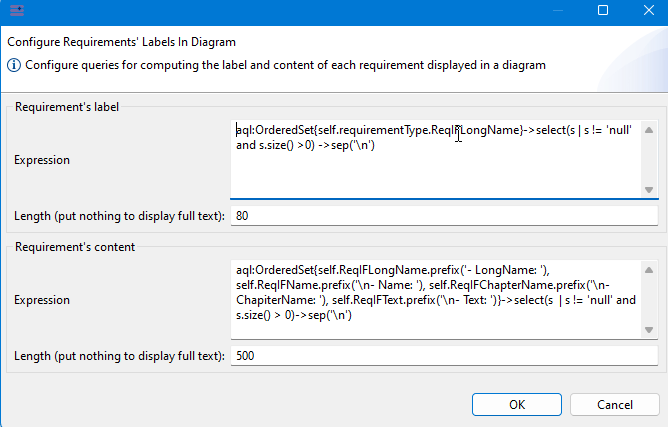This screenshot has height=427, width=668.
Task: Select the Length field containing 80
Action: (443, 216)
